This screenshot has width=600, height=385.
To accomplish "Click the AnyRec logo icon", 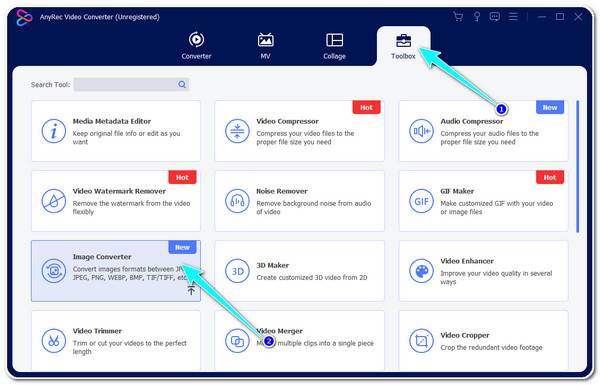I will (24, 17).
